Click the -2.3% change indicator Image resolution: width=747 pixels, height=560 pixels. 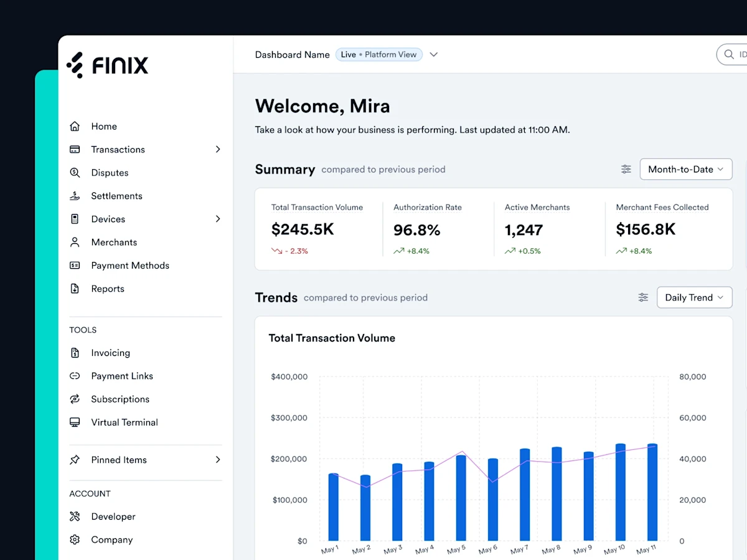point(289,251)
